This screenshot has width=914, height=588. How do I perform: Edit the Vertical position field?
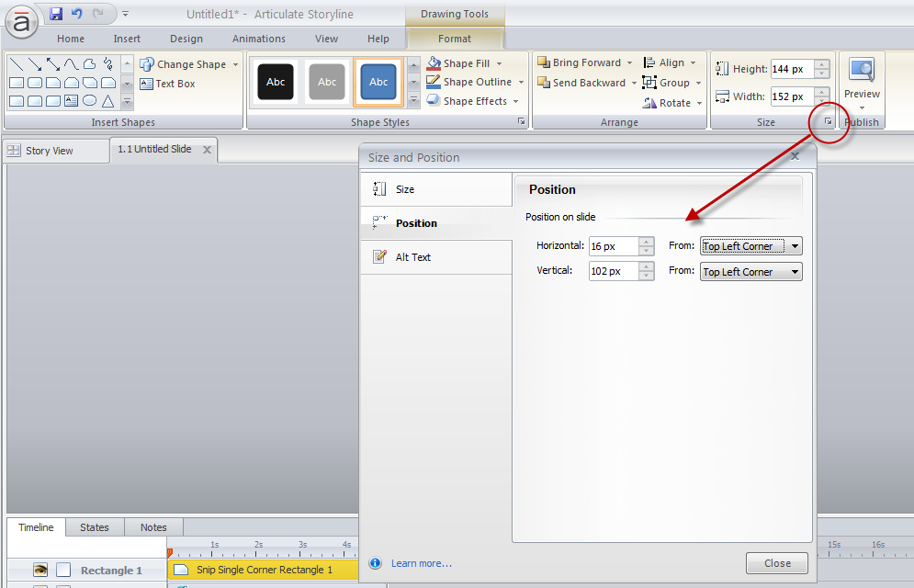tap(614, 271)
